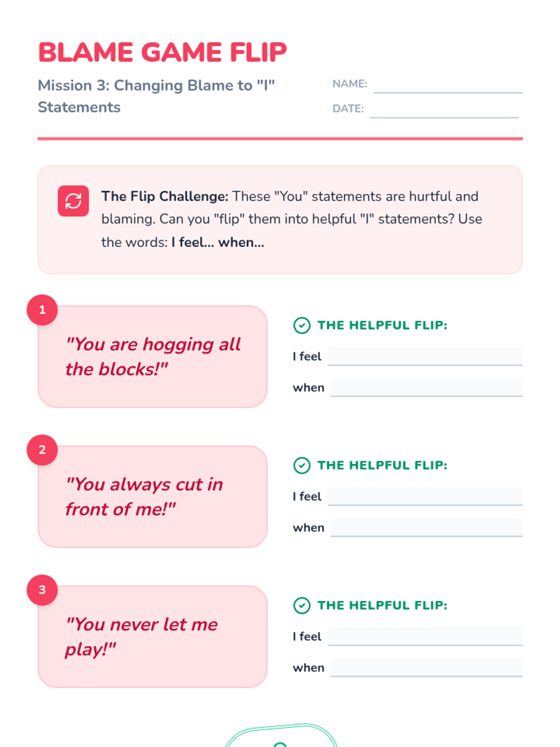Click the "You always cut in front of me!" card
Viewport: 560px width, 747px height.
click(153, 497)
